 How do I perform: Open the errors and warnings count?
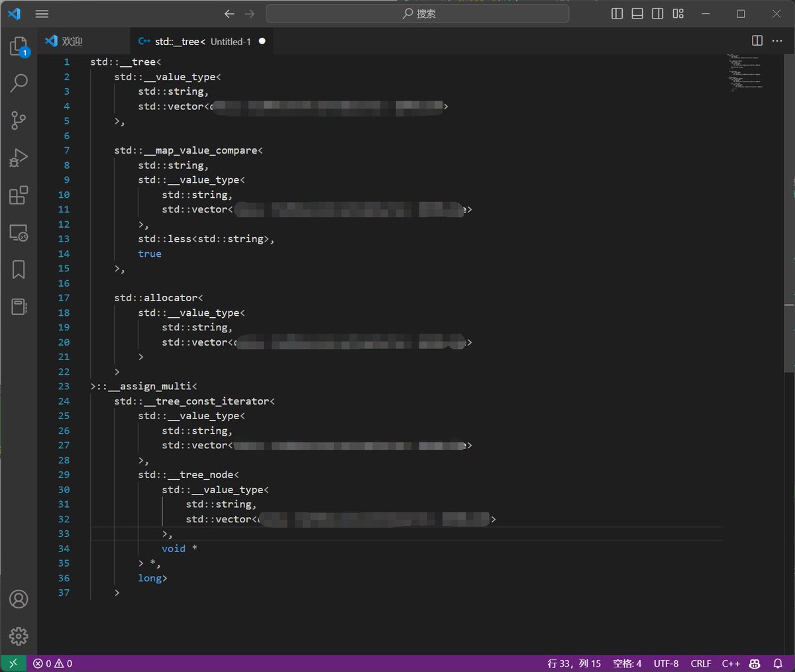point(52,663)
